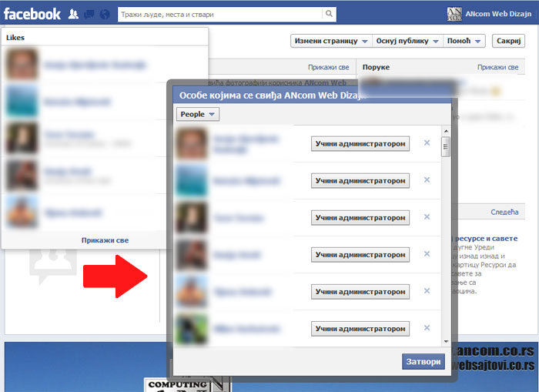Remove fifth person with X icon

pos(427,291)
